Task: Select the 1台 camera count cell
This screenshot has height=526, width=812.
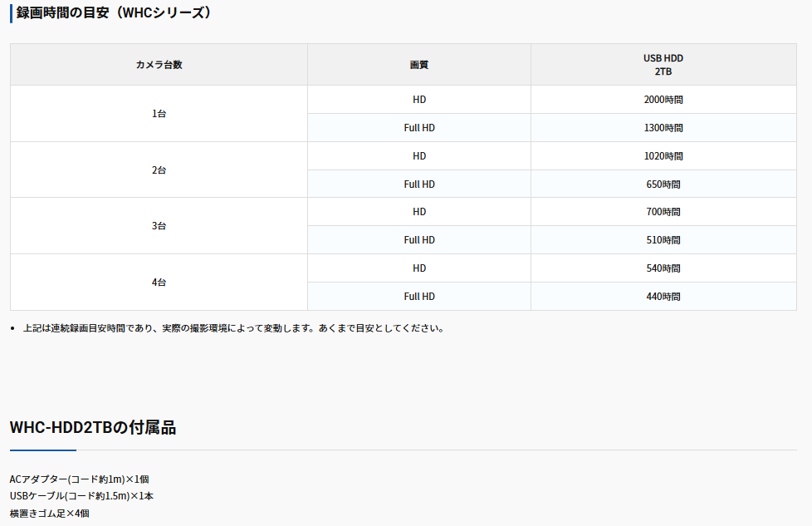Action: (x=159, y=114)
